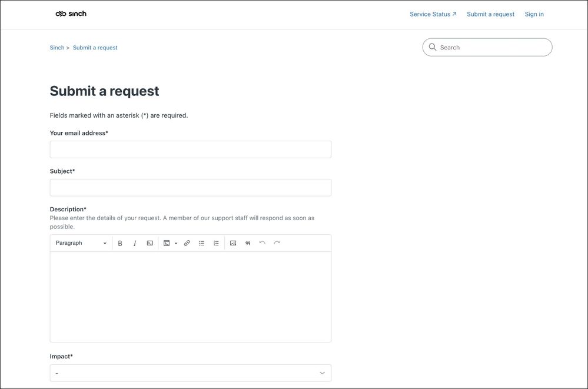This screenshot has width=588, height=389.
Task: Toggle bold formatting in the description editor
Action: pos(120,243)
